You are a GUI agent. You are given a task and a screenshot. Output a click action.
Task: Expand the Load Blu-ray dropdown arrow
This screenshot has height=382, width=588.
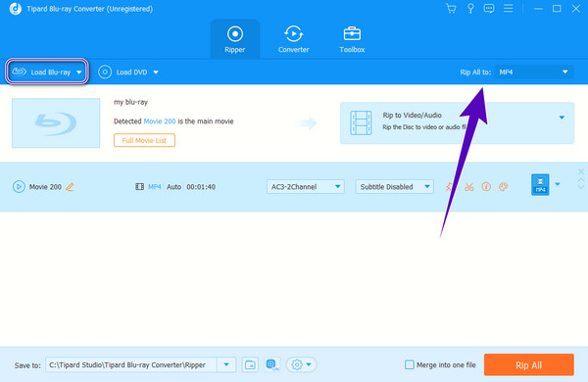tap(79, 72)
